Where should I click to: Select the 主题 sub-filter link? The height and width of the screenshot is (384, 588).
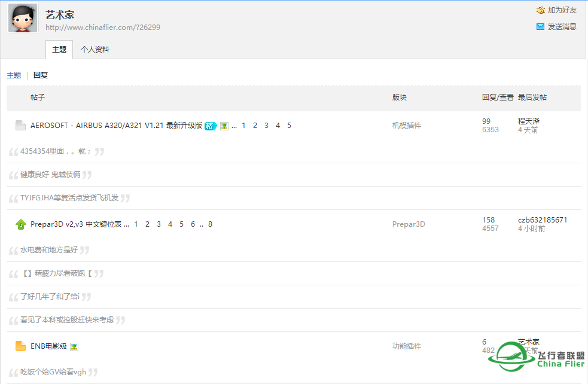pos(14,75)
